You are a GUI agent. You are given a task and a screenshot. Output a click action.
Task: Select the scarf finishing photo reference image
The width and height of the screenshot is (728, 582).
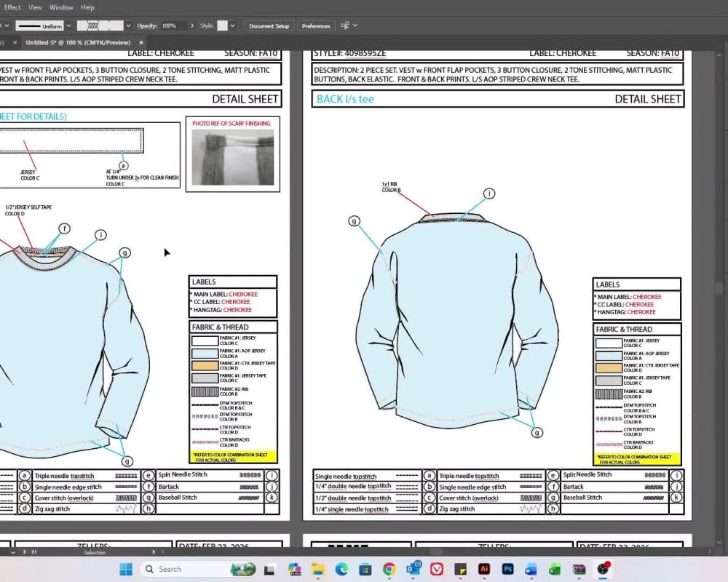[x=233, y=157]
